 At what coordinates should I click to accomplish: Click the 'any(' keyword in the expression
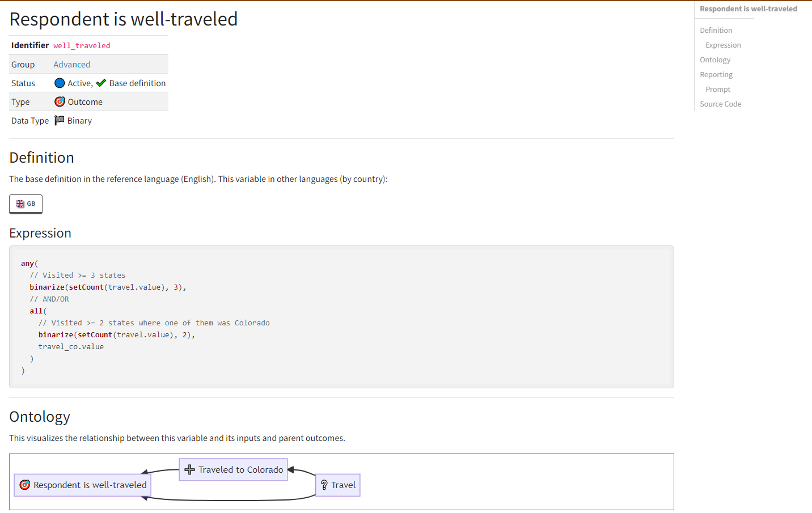click(x=29, y=264)
